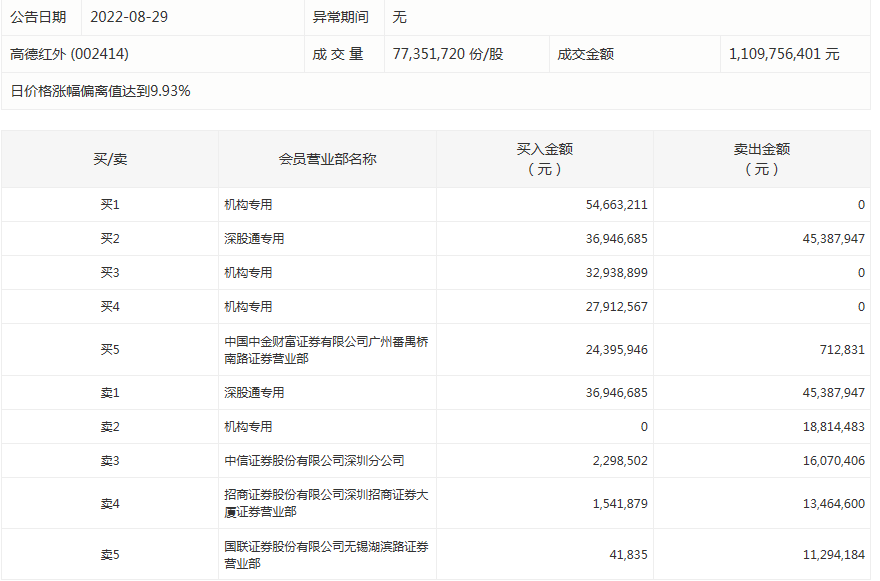The image size is (880, 581).
Task: Click 深股通专用 in the 买2 row
Action: [x=254, y=239]
